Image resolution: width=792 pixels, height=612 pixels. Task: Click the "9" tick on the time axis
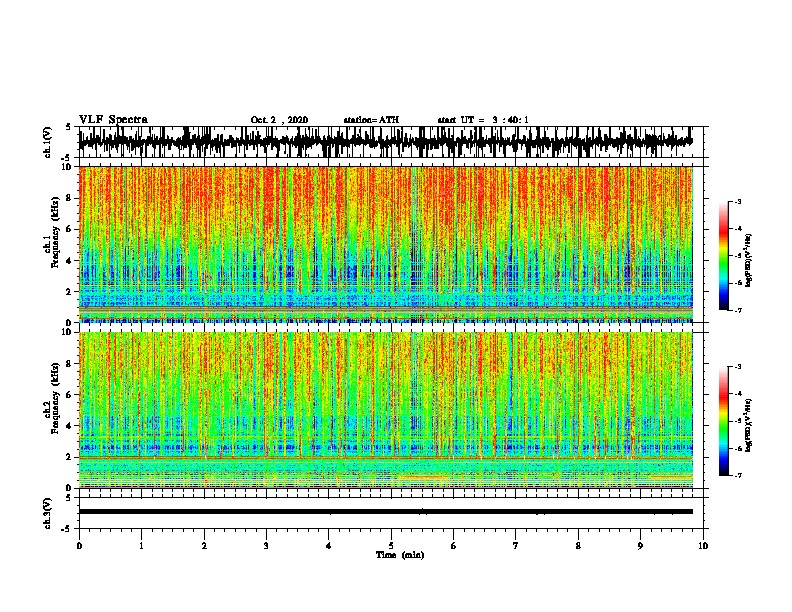[x=640, y=546]
